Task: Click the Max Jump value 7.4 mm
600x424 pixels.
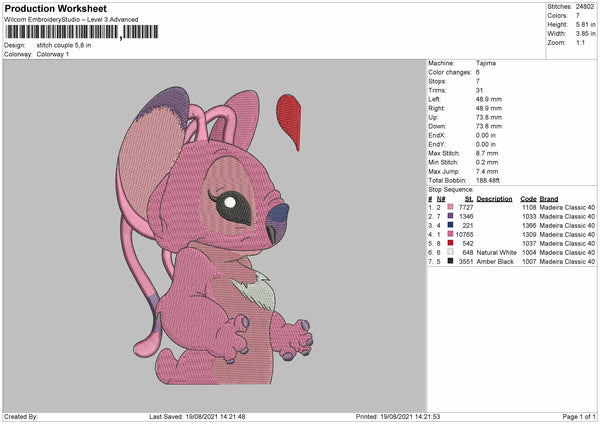Action: (487, 171)
